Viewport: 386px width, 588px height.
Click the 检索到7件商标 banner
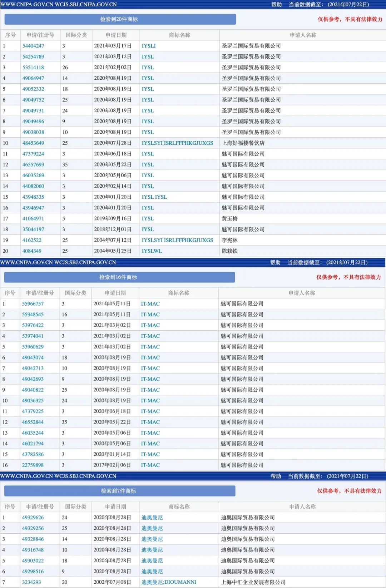(120, 491)
